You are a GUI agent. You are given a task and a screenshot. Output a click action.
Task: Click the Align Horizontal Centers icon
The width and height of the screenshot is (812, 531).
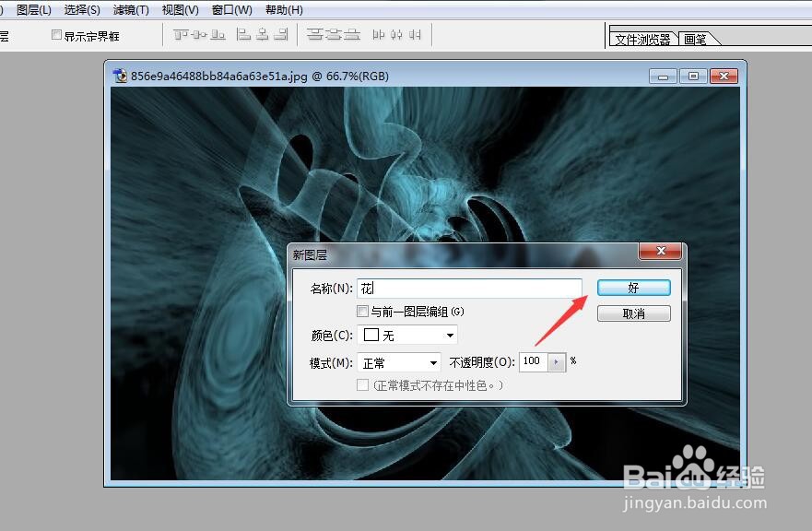(x=263, y=35)
